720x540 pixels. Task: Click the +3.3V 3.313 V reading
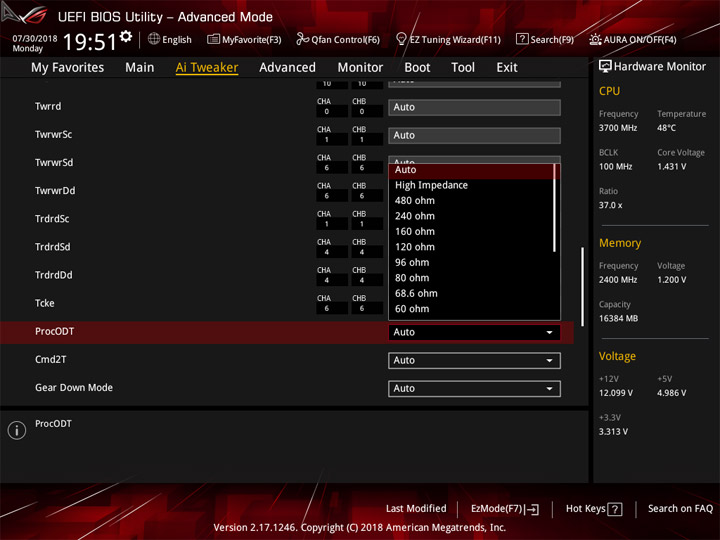(x=613, y=432)
